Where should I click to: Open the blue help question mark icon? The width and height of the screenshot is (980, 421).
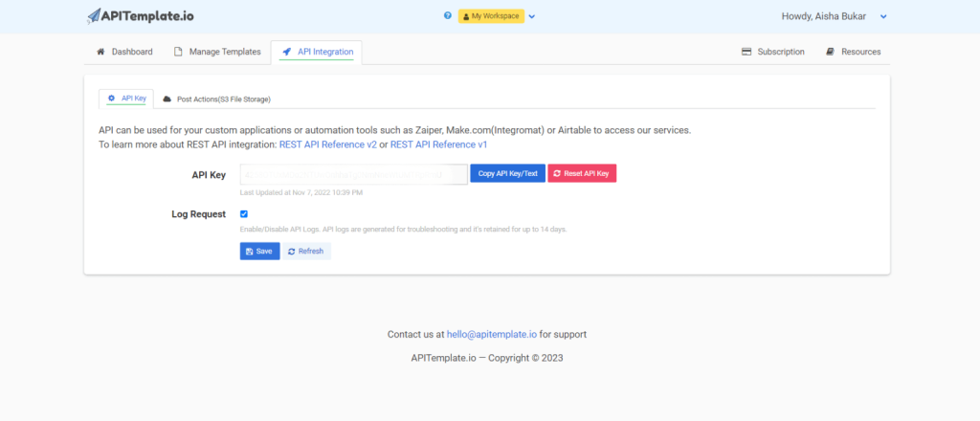coord(448,16)
